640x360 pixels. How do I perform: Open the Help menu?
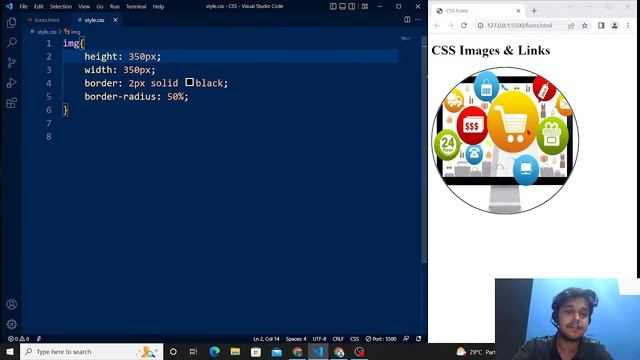158,7
